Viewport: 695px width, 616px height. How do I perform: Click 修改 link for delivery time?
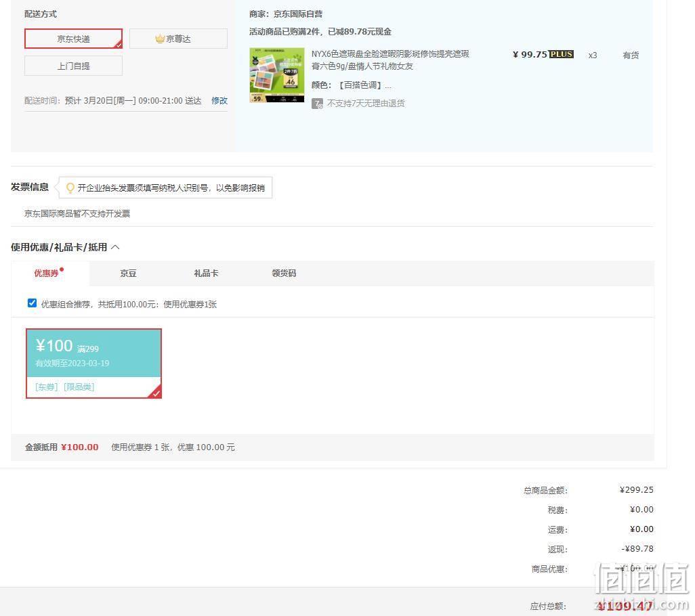tap(219, 101)
